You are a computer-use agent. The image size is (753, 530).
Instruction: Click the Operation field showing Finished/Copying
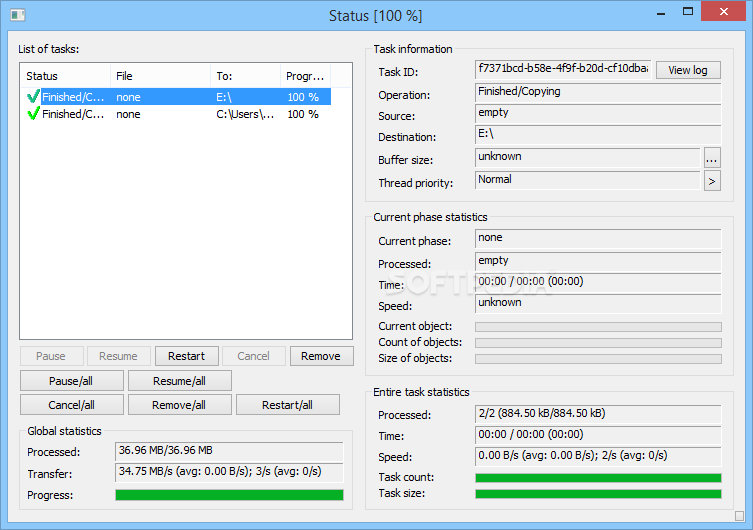(x=598, y=92)
